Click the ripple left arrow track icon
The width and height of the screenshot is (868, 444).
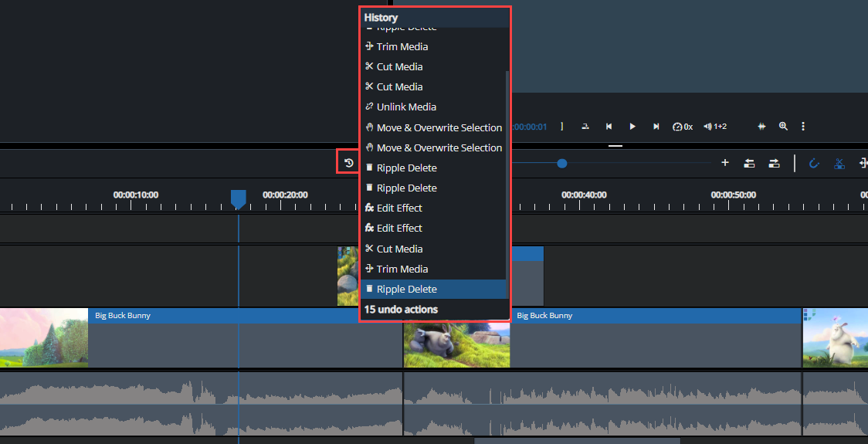pos(749,163)
